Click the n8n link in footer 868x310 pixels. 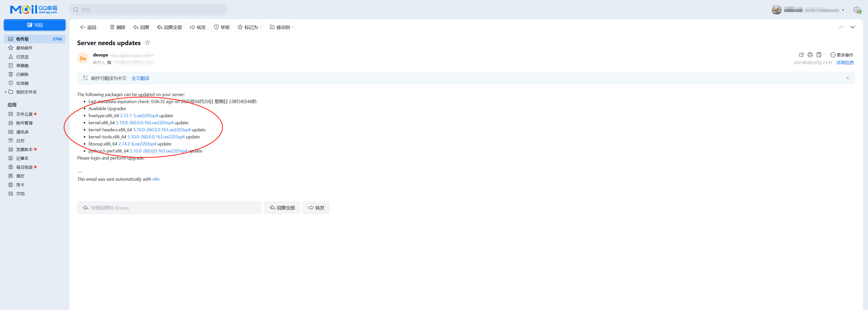156,179
